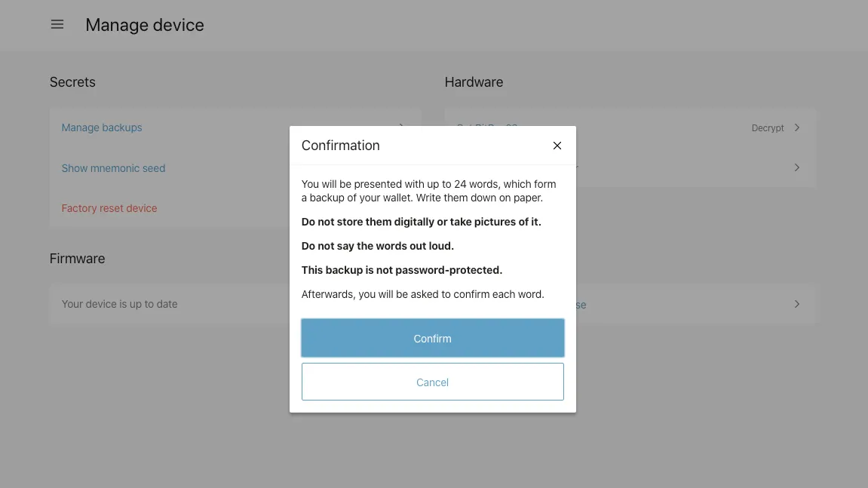Cancel the mnemonic seed confirmation
The width and height of the screenshot is (868, 488).
pyautogui.click(x=432, y=382)
